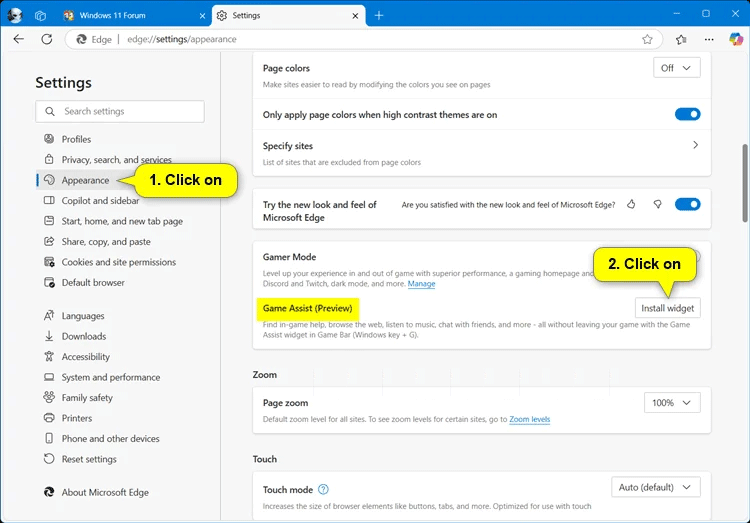The image size is (750, 523).
Task: Open the Page colors dropdown
Action: [677, 68]
